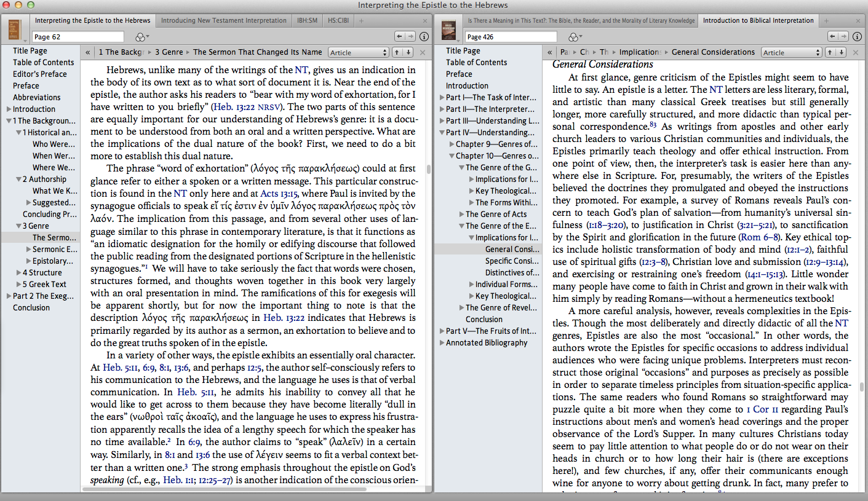The width and height of the screenshot is (868, 501).
Task: Expand the Introduction entry in Hebrews contents
Action: (x=9, y=109)
